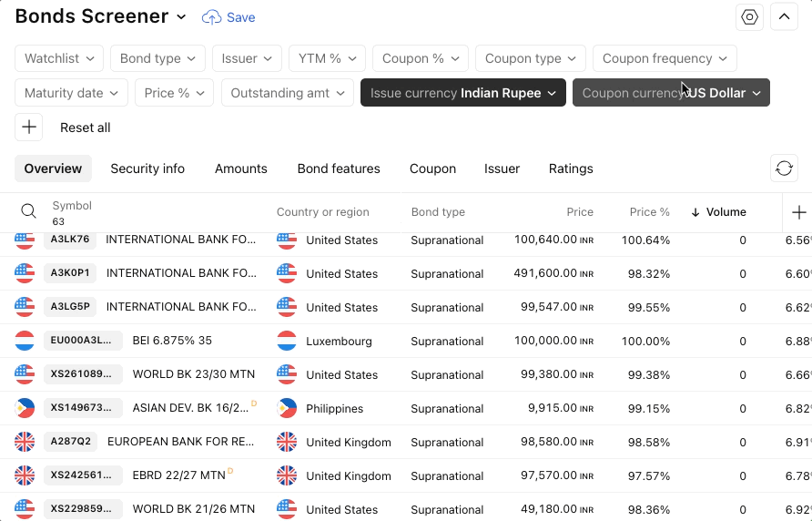Open the XS149673... ticker badge

pyautogui.click(x=83, y=407)
